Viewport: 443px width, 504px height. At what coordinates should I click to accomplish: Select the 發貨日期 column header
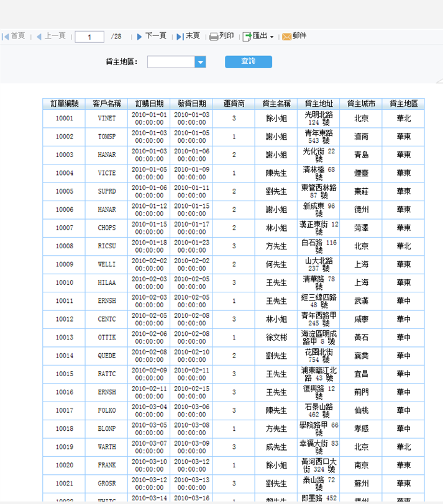pos(191,104)
